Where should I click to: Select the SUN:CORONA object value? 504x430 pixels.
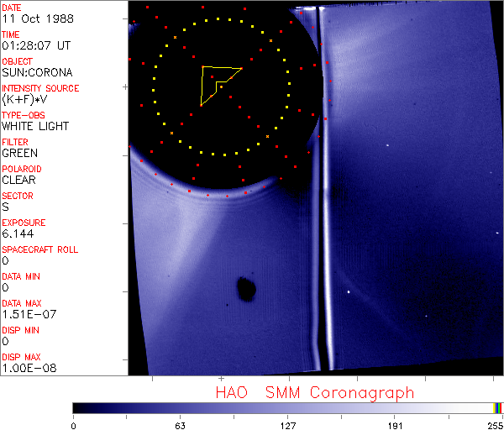tap(37, 73)
